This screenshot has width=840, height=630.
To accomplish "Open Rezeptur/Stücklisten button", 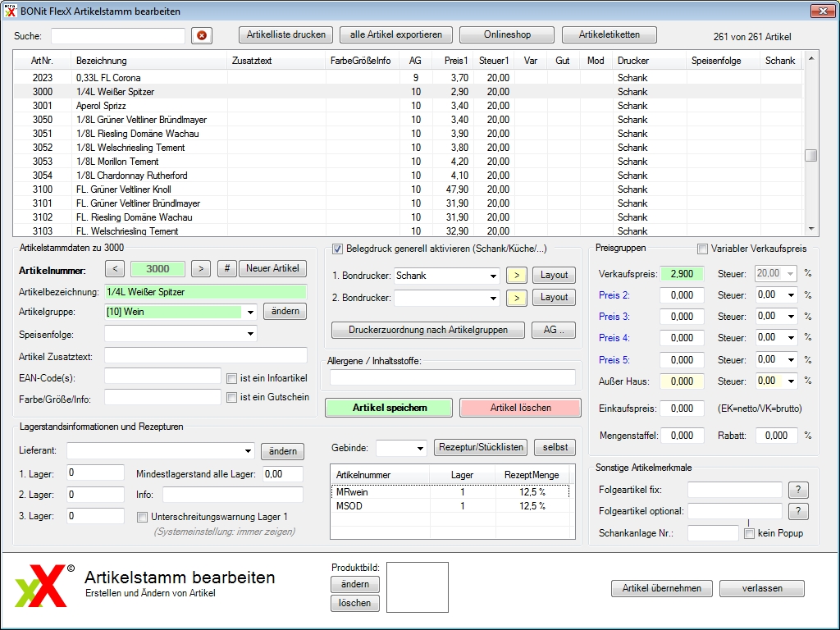I will point(481,447).
